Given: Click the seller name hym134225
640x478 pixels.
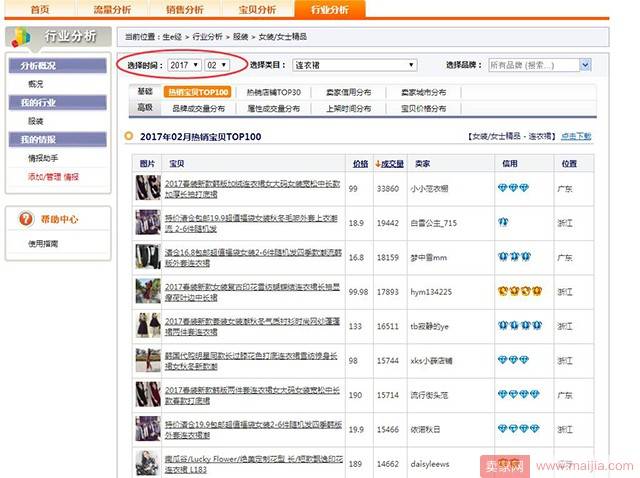Looking at the screenshot, I should coord(431,292).
